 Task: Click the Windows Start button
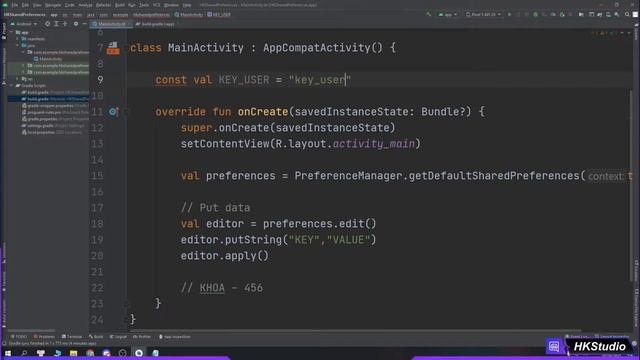click(8, 353)
